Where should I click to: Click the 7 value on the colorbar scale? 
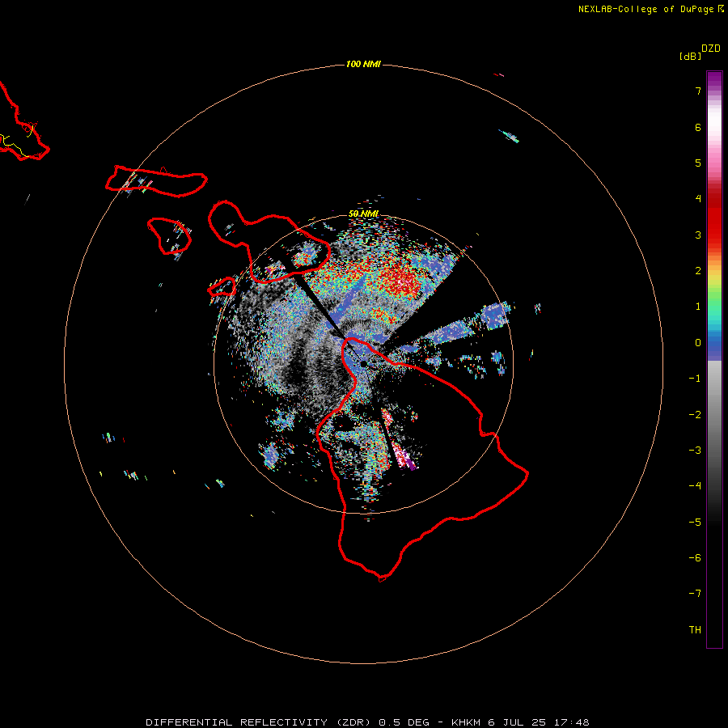[698, 91]
